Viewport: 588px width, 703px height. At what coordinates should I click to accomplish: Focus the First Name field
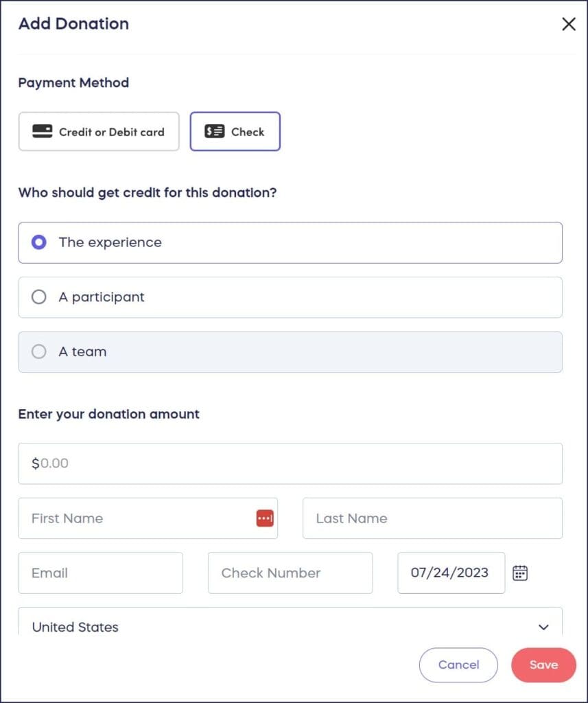click(x=137, y=518)
